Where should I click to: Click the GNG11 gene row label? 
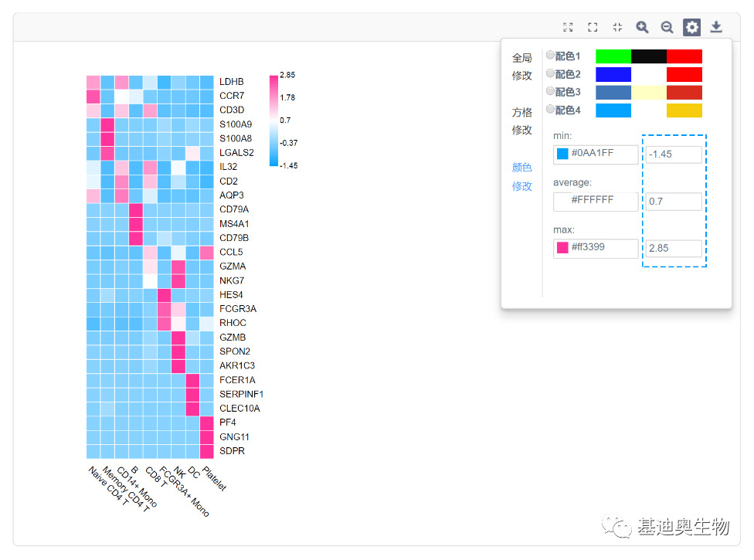pyautogui.click(x=234, y=437)
